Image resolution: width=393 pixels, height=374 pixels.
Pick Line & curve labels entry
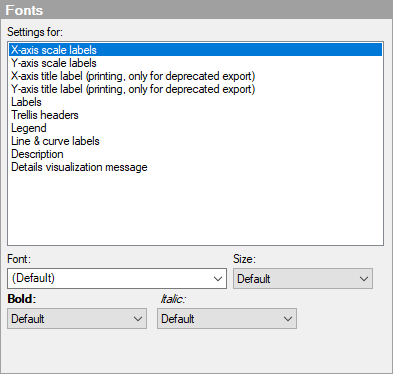[x=195, y=141]
